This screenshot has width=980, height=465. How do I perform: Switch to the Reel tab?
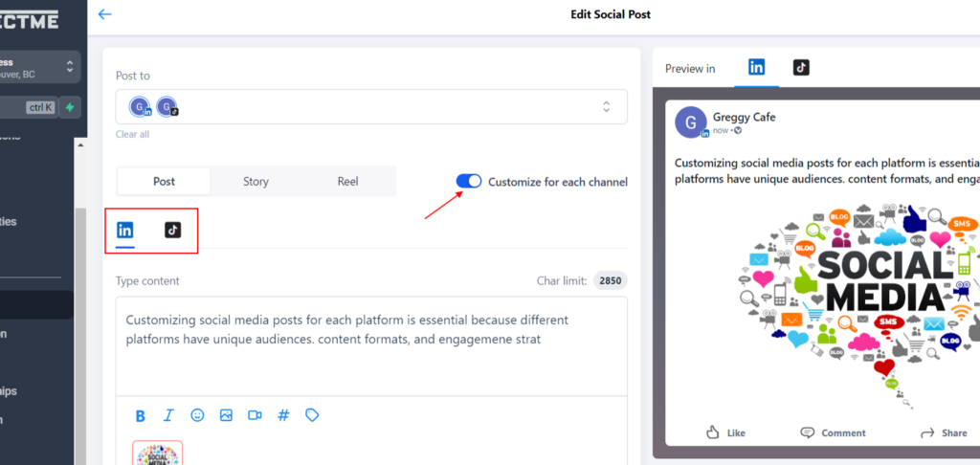pyautogui.click(x=347, y=182)
